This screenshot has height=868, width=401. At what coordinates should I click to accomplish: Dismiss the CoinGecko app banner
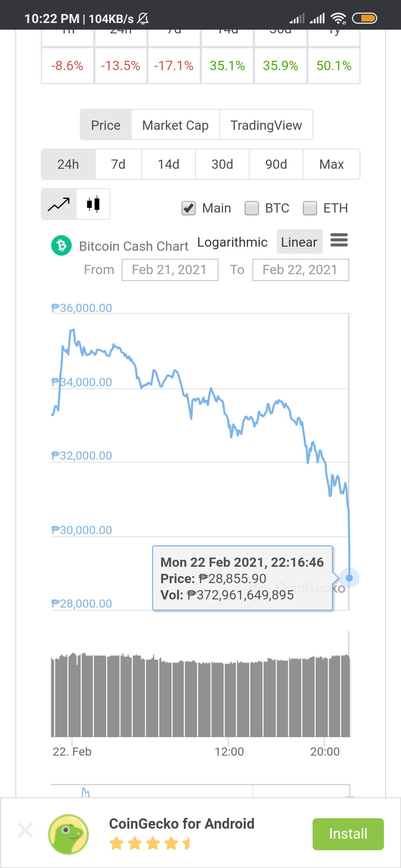tap(25, 830)
